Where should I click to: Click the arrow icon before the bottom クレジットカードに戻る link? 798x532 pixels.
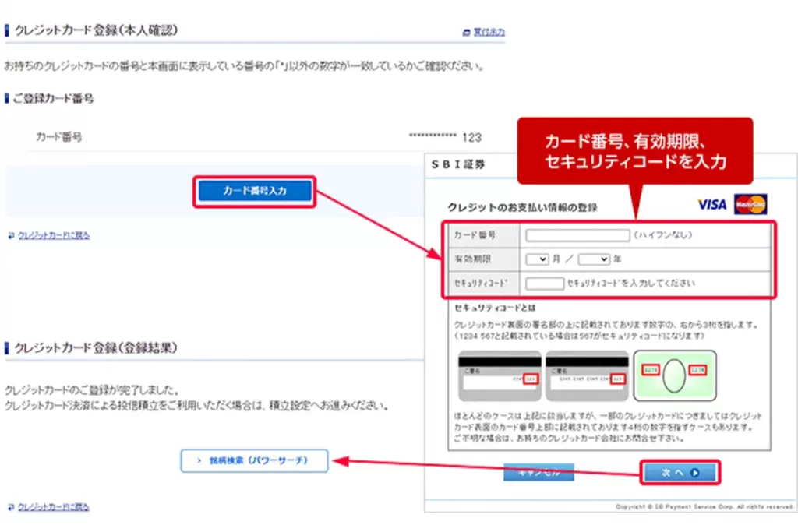10,506
